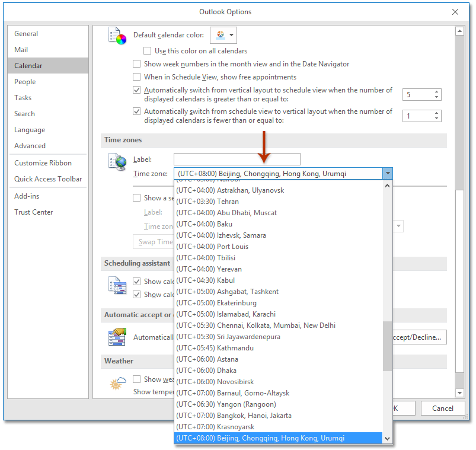476x450 pixels.
Task: Open the Mail options category
Action: [x=21, y=50]
